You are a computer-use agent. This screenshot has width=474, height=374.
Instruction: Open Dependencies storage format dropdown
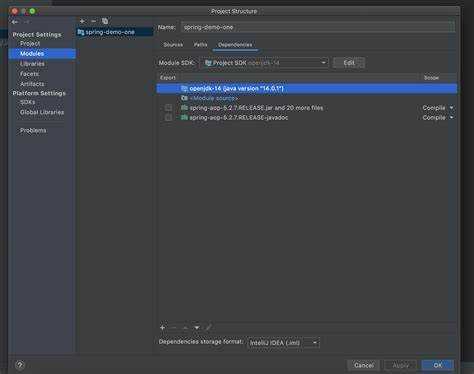point(283,343)
